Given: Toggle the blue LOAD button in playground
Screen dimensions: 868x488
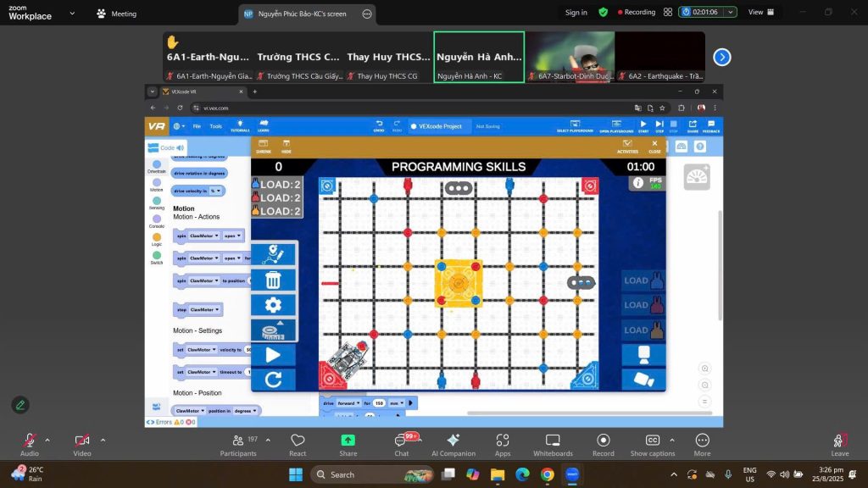Looking at the screenshot, I should click(644, 280).
